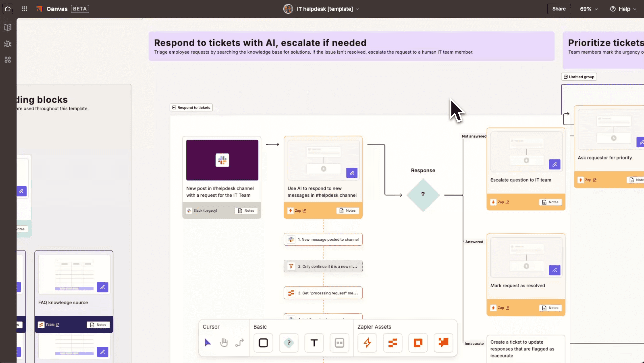Select the pointer cursor tool

pos(208,343)
